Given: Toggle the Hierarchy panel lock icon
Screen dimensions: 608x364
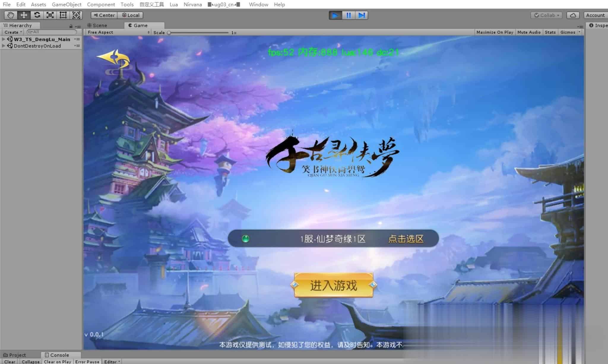Looking at the screenshot, I should [x=71, y=26].
